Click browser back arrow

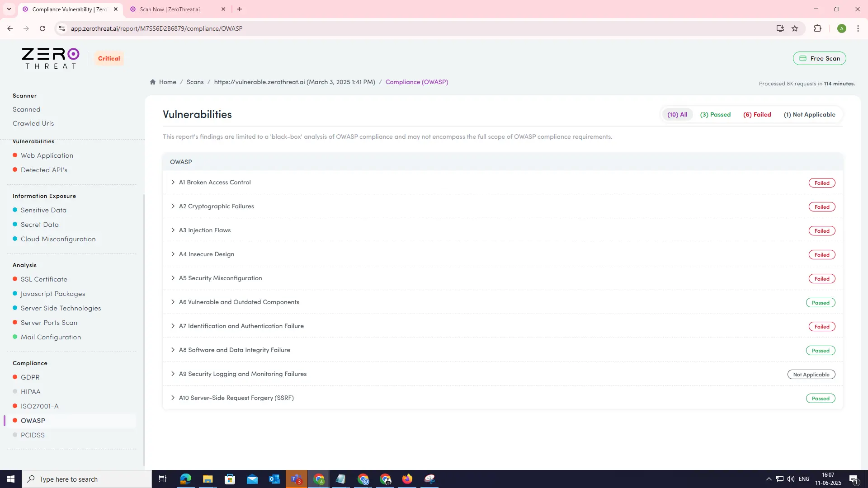tap(10, 28)
